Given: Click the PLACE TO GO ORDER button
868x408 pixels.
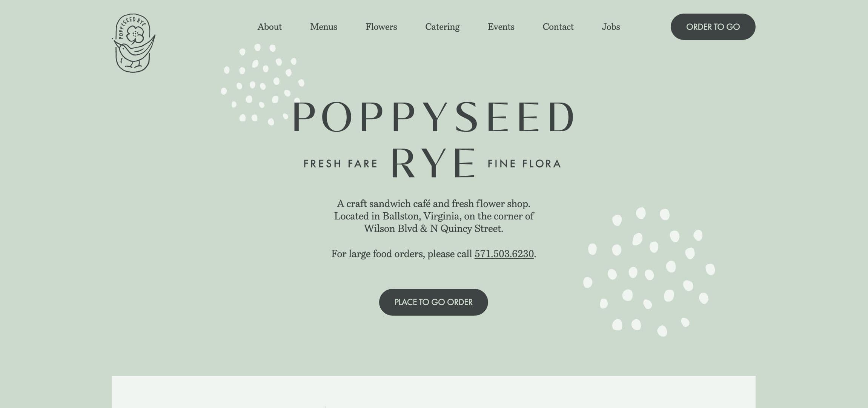Looking at the screenshot, I should click(x=433, y=302).
